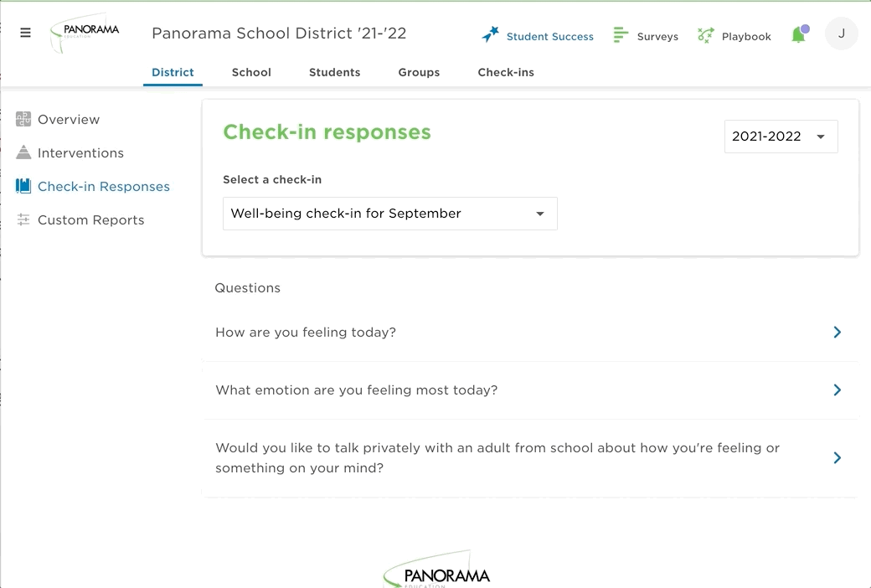This screenshot has height=588, width=871.
Task: Click the Panorama Education logo in header
Action: tap(84, 33)
